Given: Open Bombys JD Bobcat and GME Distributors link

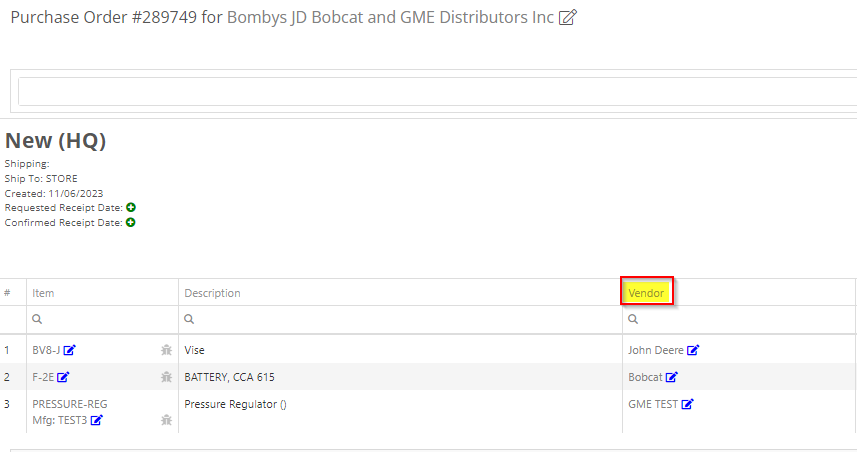Looking at the screenshot, I should click(x=390, y=17).
